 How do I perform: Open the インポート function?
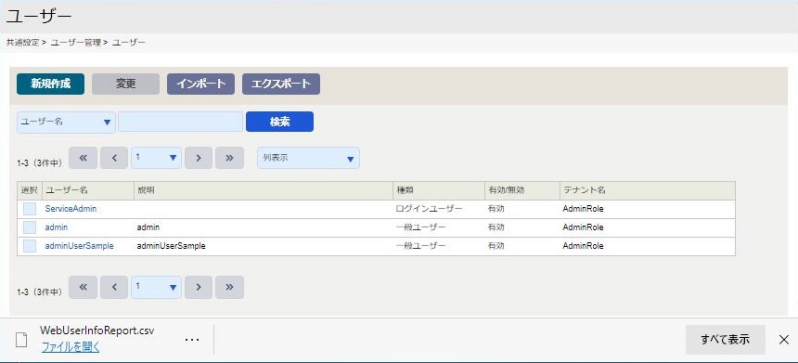(201, 84)
